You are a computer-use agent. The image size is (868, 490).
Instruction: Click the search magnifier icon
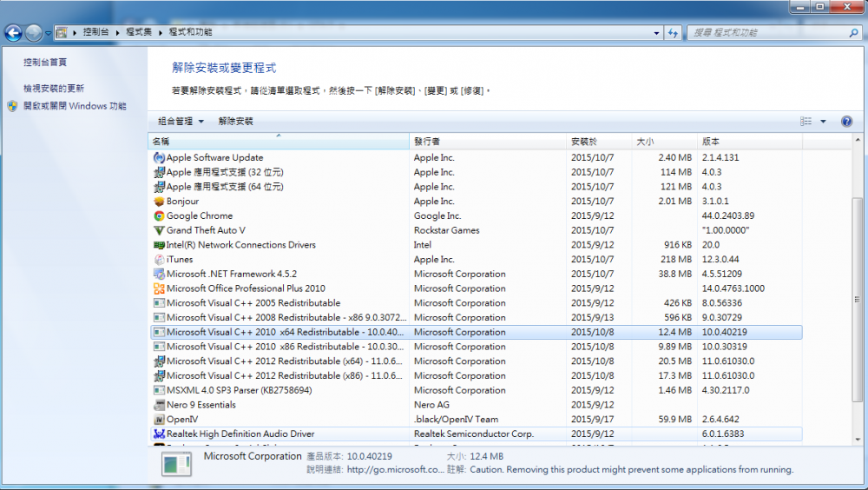tap(853, 33)
